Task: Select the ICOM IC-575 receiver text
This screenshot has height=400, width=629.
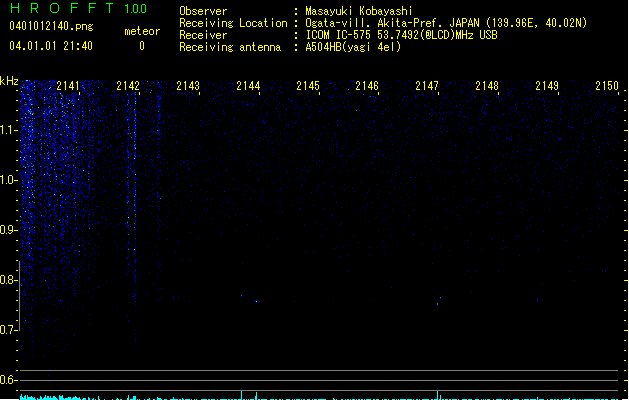Action: 401,35
